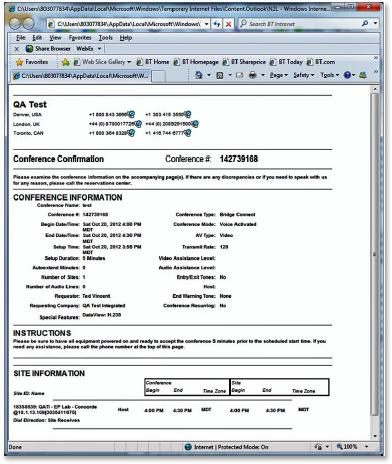The image size is (392, 464).
Task: Open the Favorites menu in menu bar
Action: tap(80, 38)
